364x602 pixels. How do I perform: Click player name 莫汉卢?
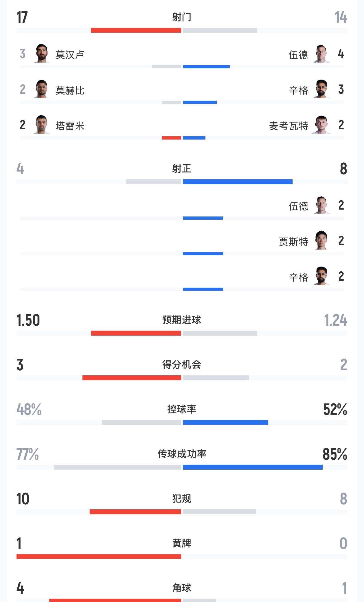(70, 55)
